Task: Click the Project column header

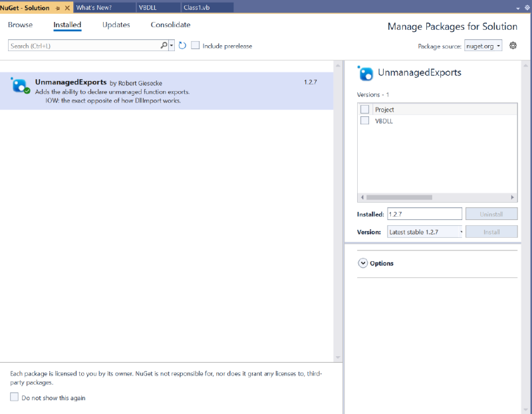Action: (384, 110)
